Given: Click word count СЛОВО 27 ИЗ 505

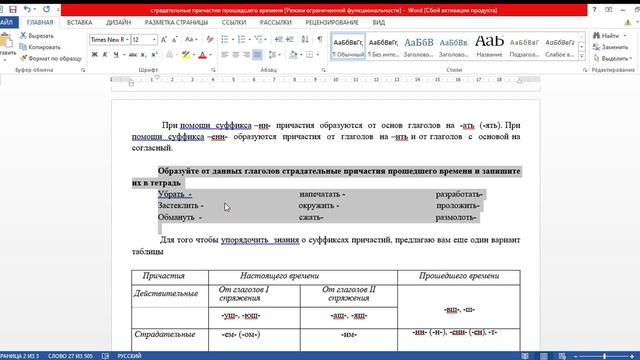Looking at the screenshot, I should pyautogui.click(x=70, y=356).
